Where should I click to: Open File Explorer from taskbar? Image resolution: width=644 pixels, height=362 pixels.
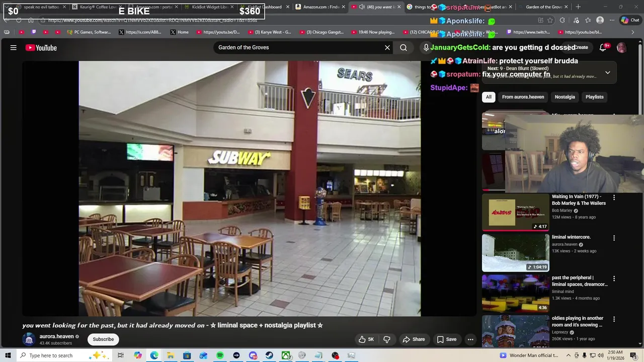[171, 355]
